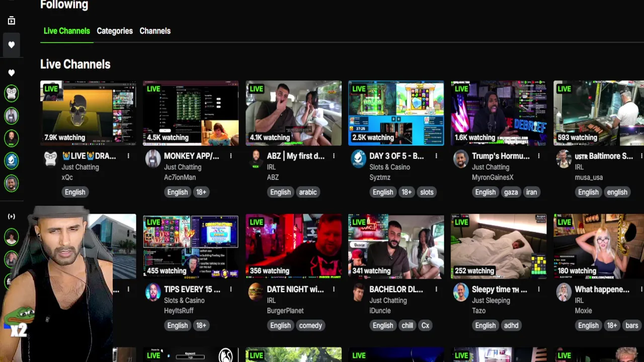Click Ac7ionMan channel avatar
Screen dimensions: 644x362
153,159
